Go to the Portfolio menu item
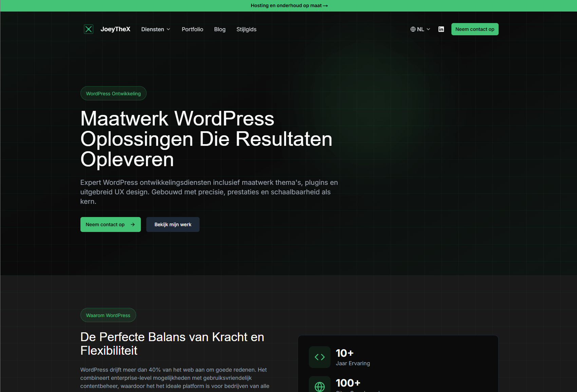The width and height of the screenshot is (577, 392). [192, 29]
